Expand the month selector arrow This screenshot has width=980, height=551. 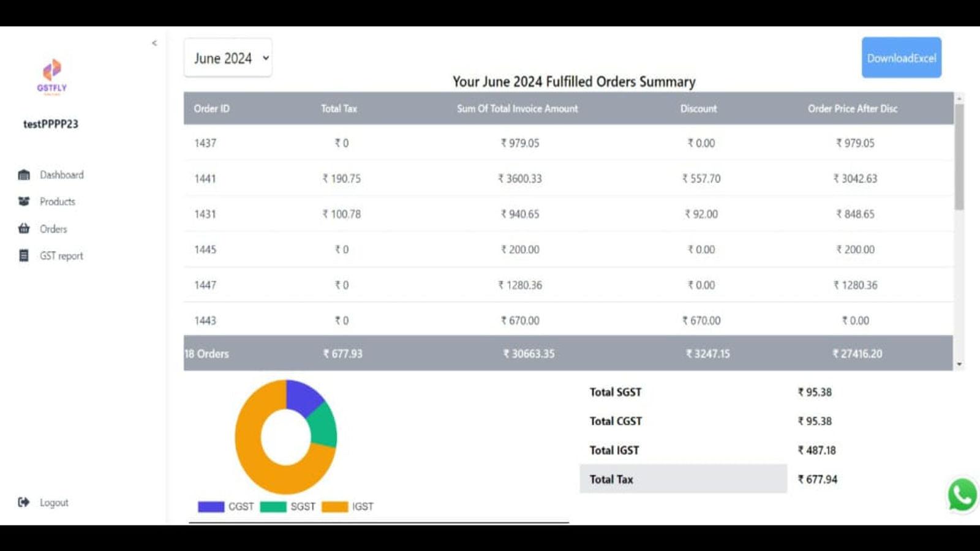pos(265,58)
